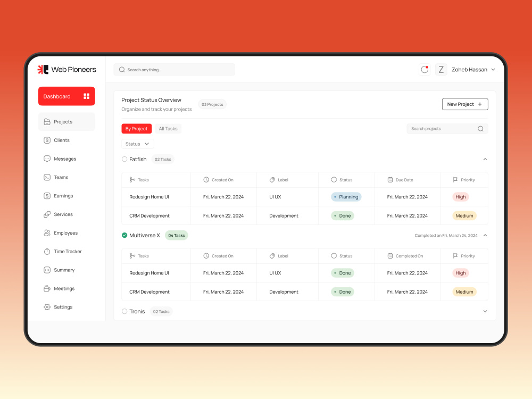Click Label tag icon in Fatfish table
The image size is (532, 399).
pos(272,180)
